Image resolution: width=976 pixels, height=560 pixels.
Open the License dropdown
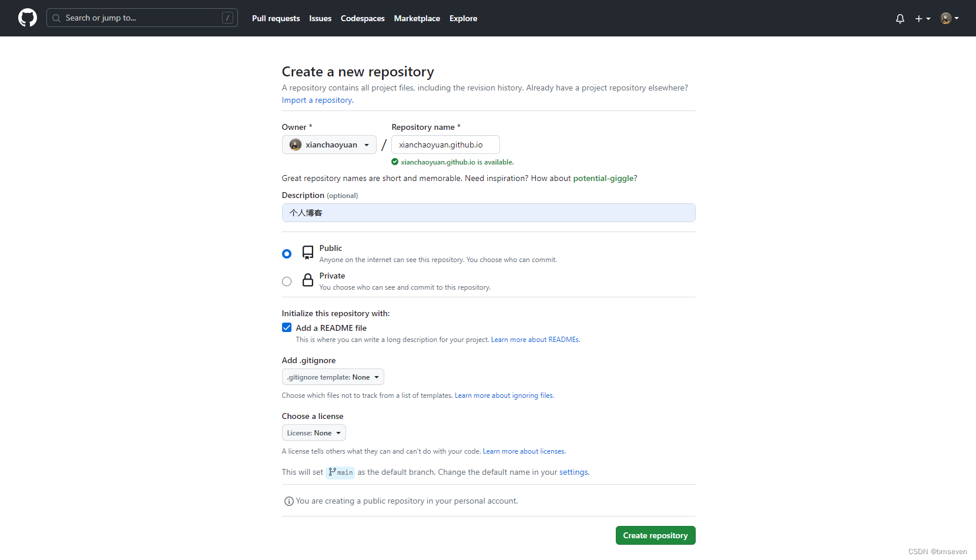(314, 433)
